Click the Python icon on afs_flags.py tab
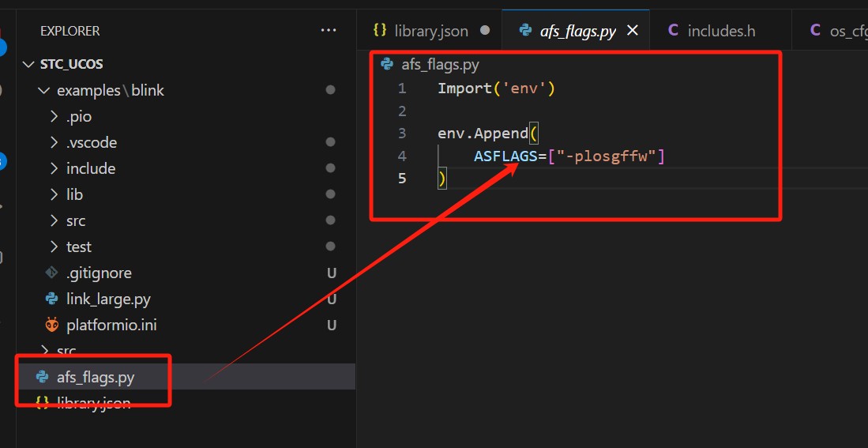868x448 pixels. [x=525, y=31]
